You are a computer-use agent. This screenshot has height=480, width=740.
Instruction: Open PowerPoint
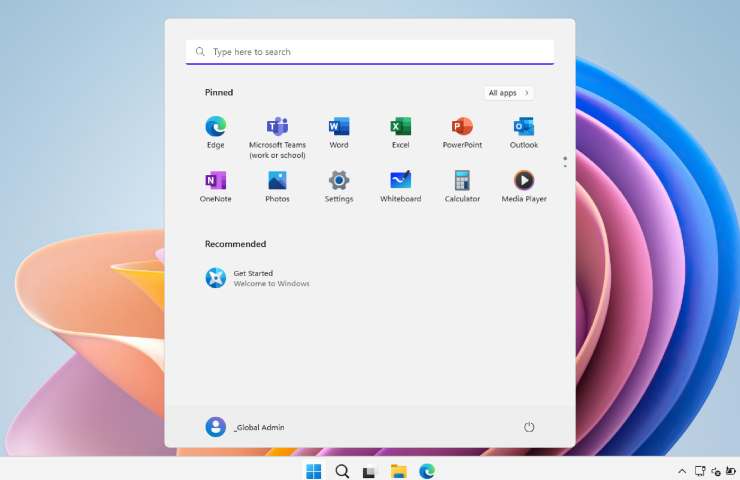coord(462,133)
